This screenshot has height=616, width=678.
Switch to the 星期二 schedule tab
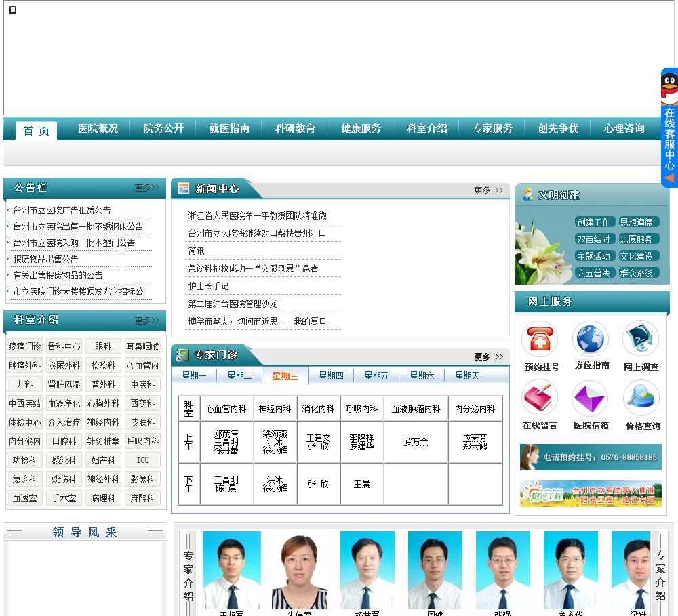239,375
